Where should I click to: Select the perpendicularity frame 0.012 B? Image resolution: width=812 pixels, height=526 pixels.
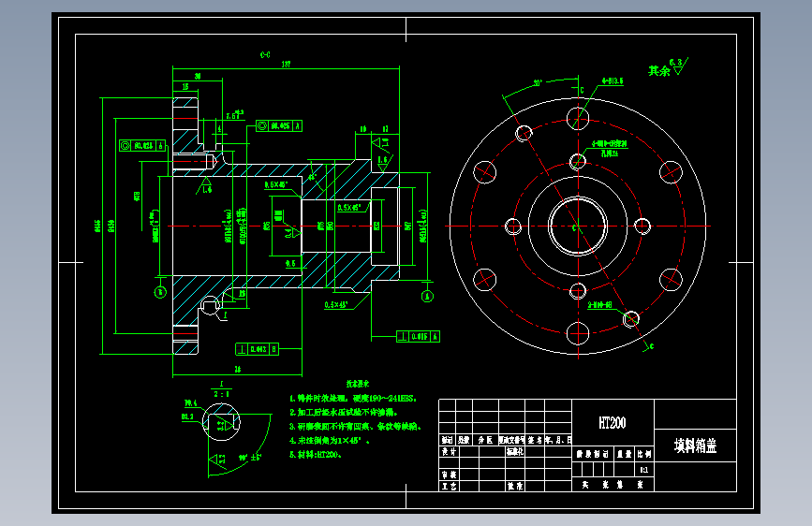coord(258,349)
